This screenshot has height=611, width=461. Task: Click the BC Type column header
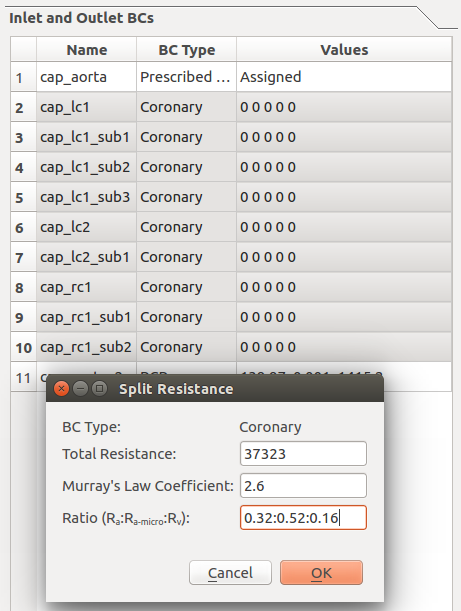click(x=187, y=49)
